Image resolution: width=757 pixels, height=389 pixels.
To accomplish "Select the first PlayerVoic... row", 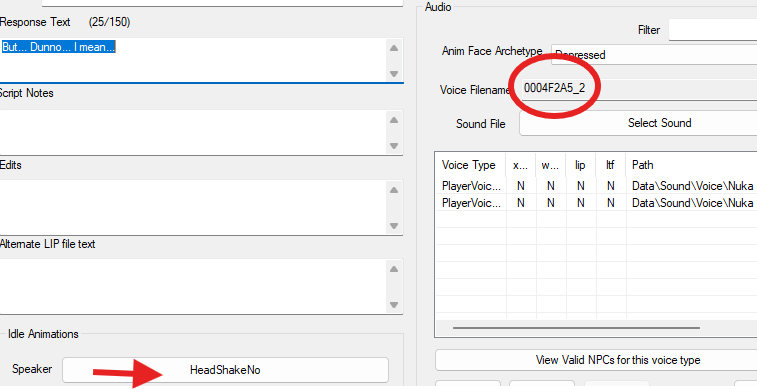I will 596,186.
